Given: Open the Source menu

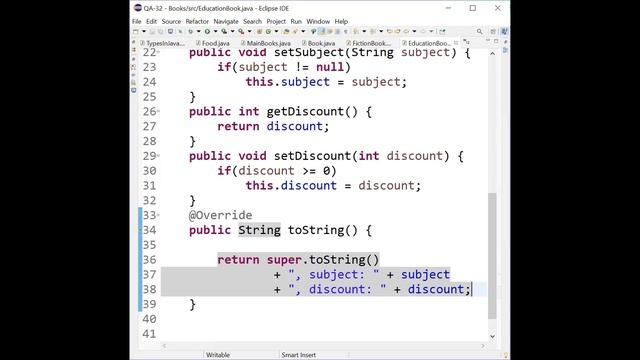Looking at the screenshot, I should (x=171, y=21).
